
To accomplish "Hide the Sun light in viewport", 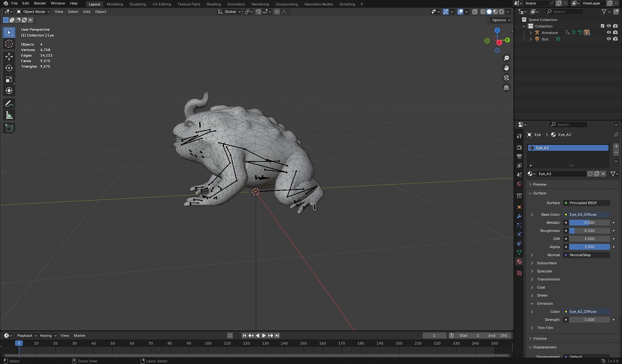I will (609, 39).
